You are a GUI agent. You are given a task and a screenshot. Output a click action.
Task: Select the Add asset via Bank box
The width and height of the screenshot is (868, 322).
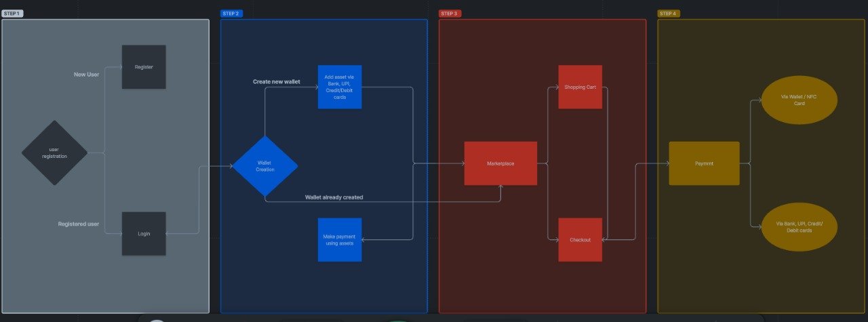pos(340,87)
